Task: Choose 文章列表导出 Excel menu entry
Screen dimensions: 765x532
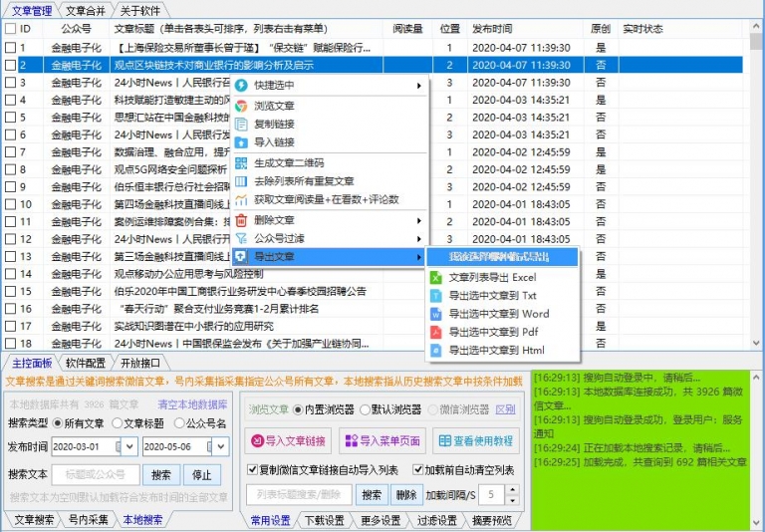Action: click(502, 278)
